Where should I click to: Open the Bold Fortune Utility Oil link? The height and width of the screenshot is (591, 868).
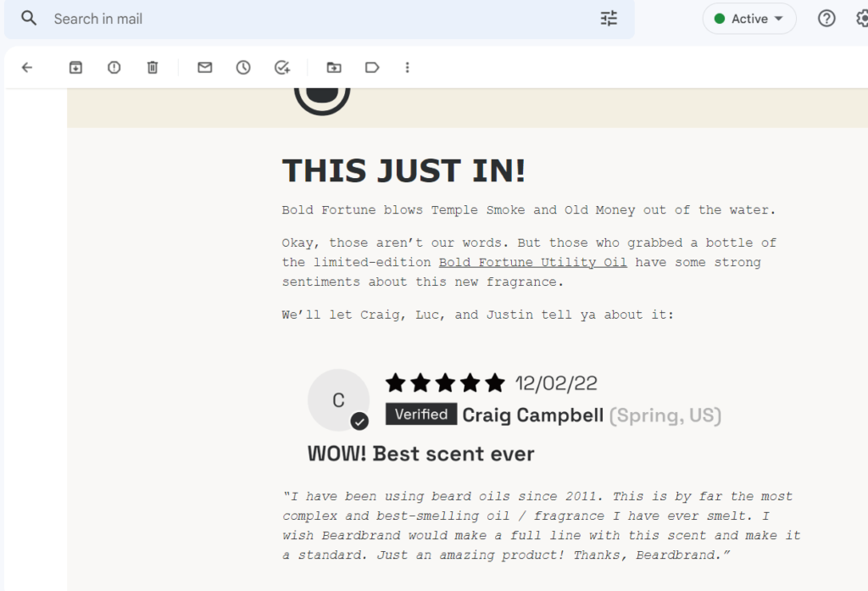[x=532, y=262]
